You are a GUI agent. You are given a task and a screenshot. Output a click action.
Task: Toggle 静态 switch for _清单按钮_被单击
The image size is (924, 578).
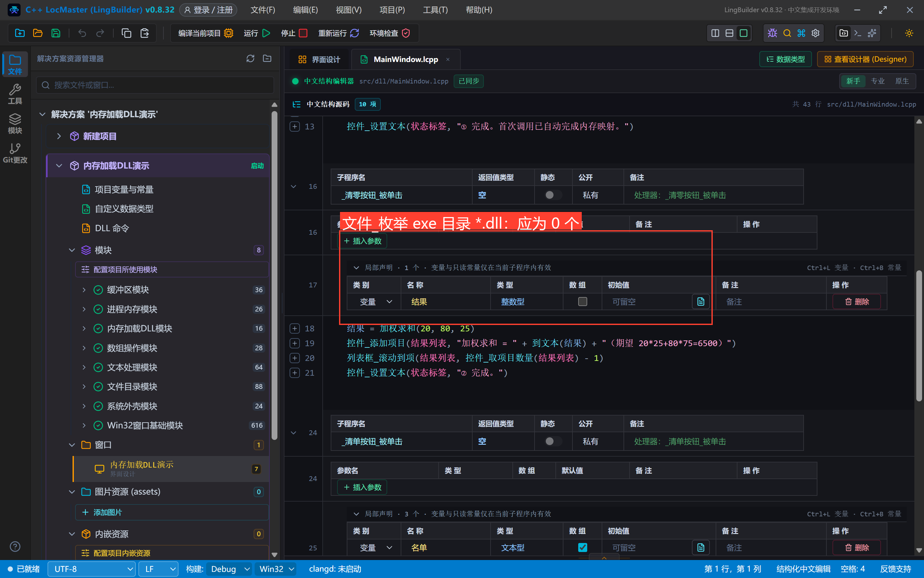pyautogui.click(x=553, y=441)
